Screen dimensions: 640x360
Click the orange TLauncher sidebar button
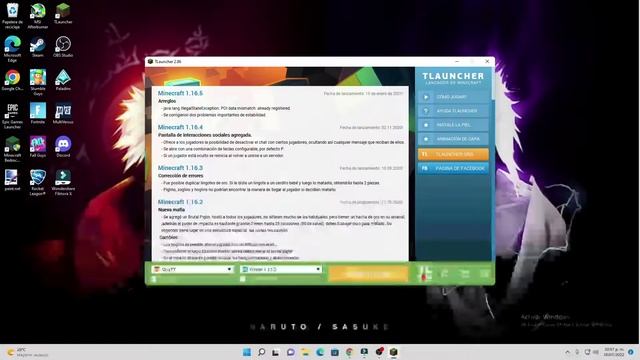tap(453, 154)
